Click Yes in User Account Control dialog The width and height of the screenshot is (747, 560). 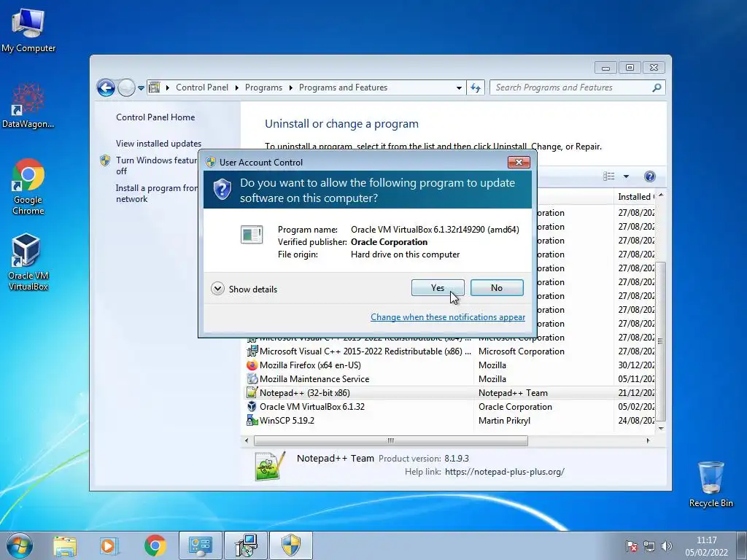coord(438,287)
